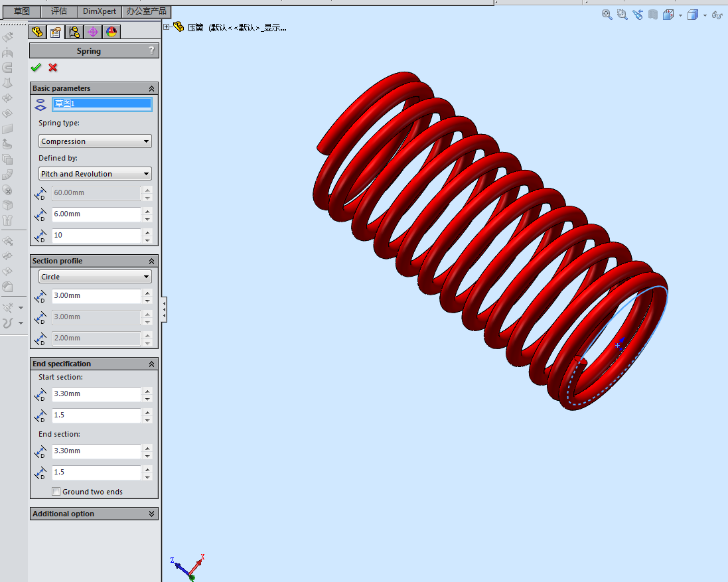Open the DimXpertManager crosshair tab
Viewport: 728px width, 582px height.
[x=93, y=32]
